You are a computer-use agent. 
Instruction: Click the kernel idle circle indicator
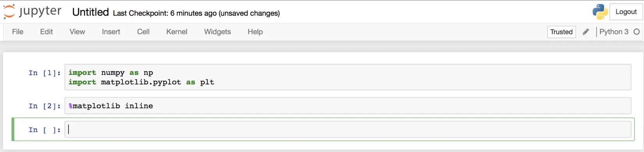click(637, 32)
